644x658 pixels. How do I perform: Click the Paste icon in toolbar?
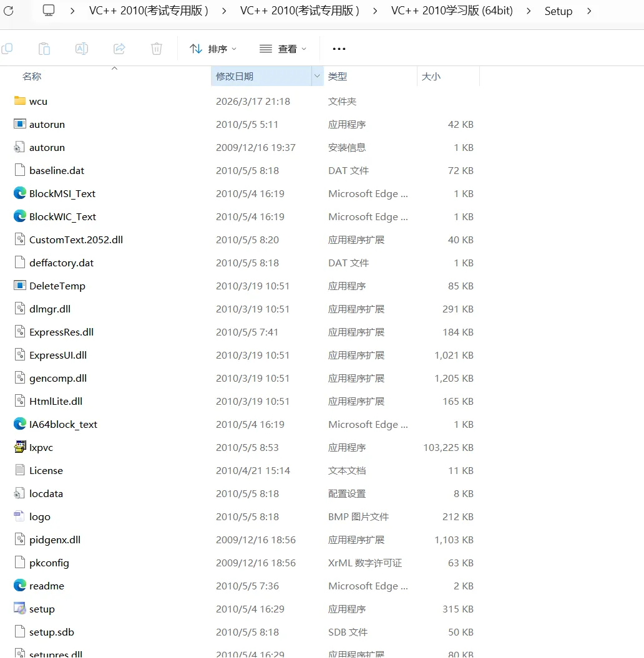coord(44,49)
